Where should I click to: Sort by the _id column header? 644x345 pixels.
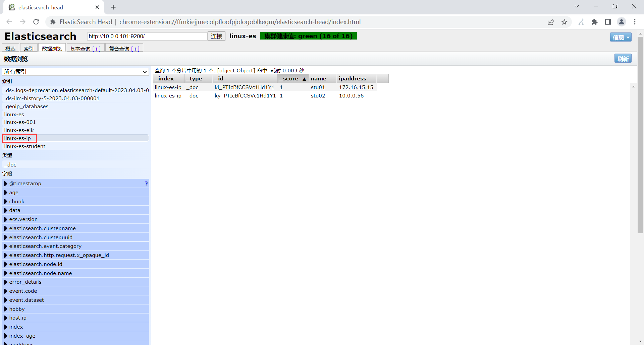[245, 78]
